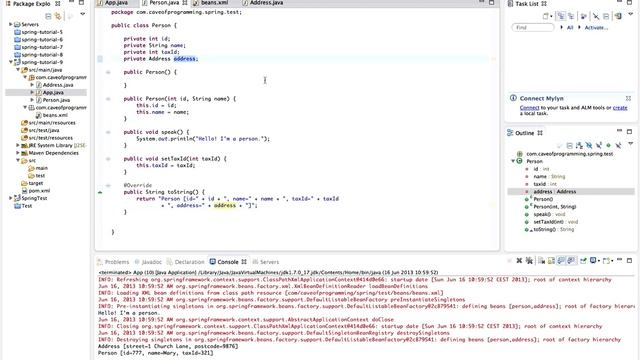Collapse all in Package Explorer toolbar
Screen dimensions: 640x360
point(48,16)
